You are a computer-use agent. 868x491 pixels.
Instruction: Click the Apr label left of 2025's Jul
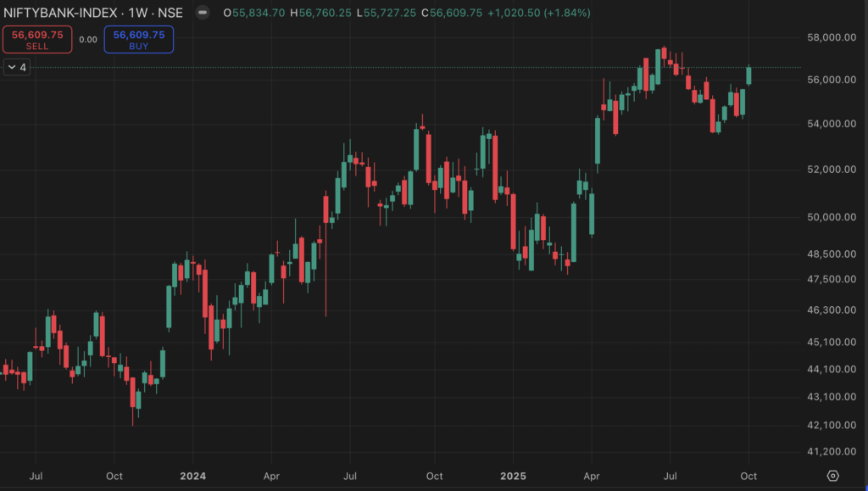pos(592,476)
